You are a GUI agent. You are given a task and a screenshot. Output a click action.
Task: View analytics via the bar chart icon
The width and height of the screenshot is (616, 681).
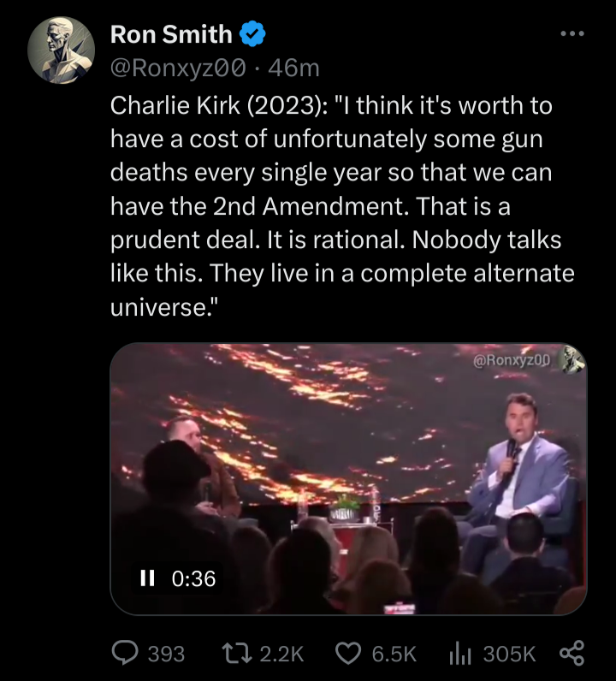pos(461,654)
